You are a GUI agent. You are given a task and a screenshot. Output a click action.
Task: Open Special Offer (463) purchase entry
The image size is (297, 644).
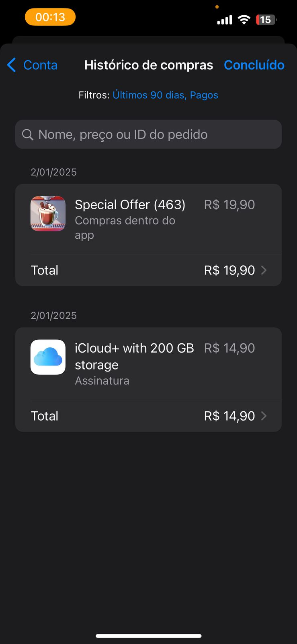pos(130,205)
